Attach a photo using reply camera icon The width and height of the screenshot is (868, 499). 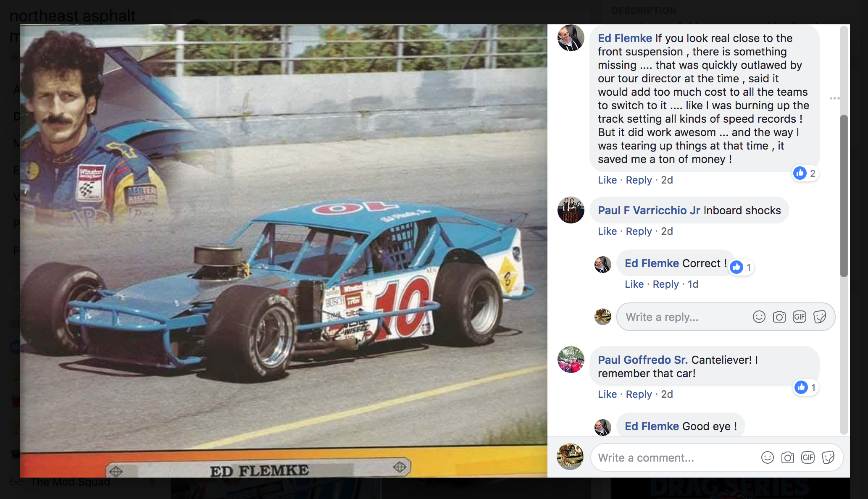(x=779, y=317)
